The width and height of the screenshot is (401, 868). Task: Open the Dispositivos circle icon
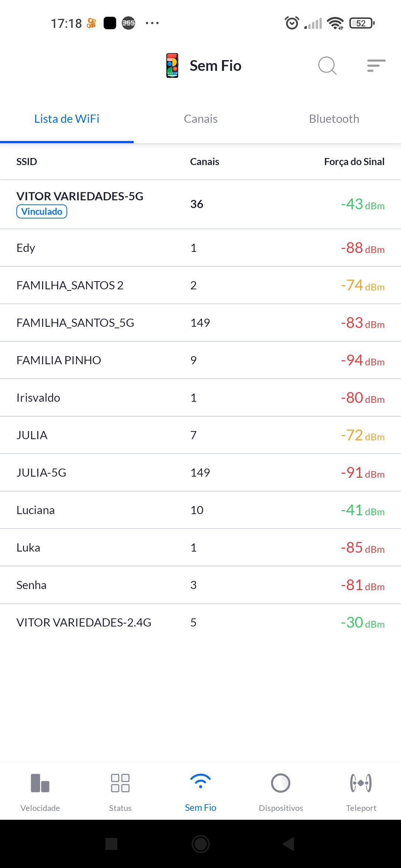point(281,783)
